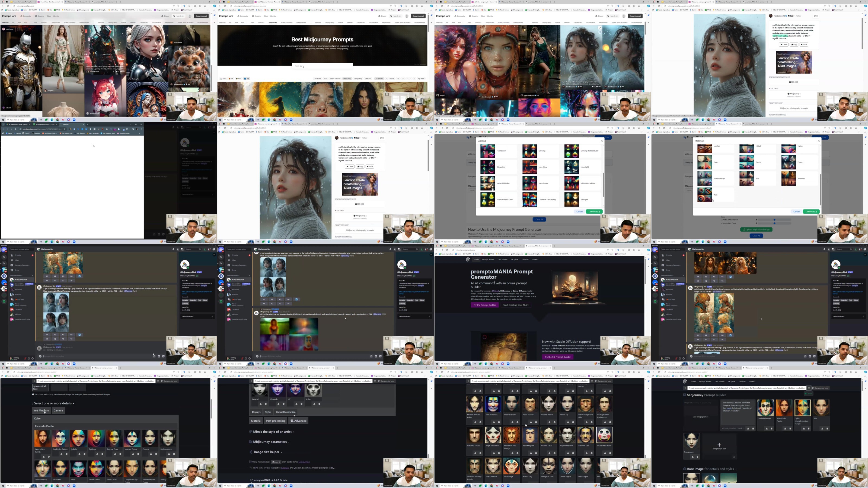Image resolution: width=868 pixels, height=488 pixels.
Task: Close the Materials dialog with X icon
Action: [x=819, y=141]
